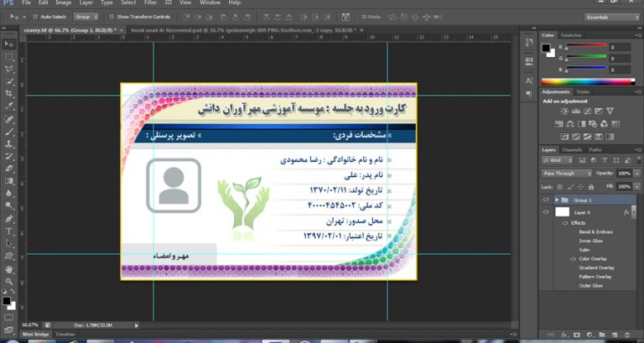This screenshot has height=343, width=644.
Task: Select the Hand tool
Action: click(x=8, y=269)
